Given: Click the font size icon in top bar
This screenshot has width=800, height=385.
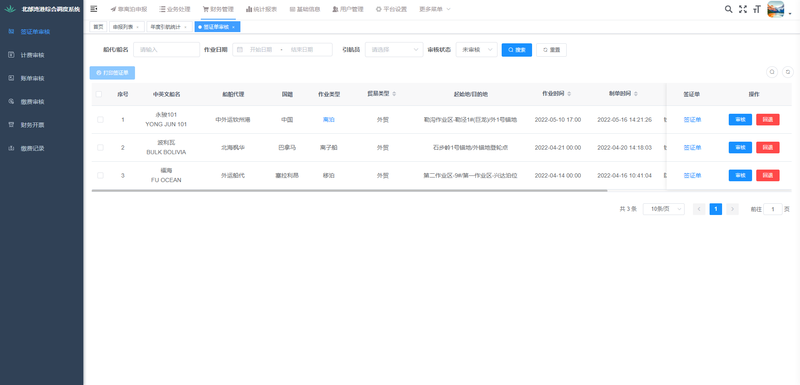Looking at the screenshot, I should 757,9.
